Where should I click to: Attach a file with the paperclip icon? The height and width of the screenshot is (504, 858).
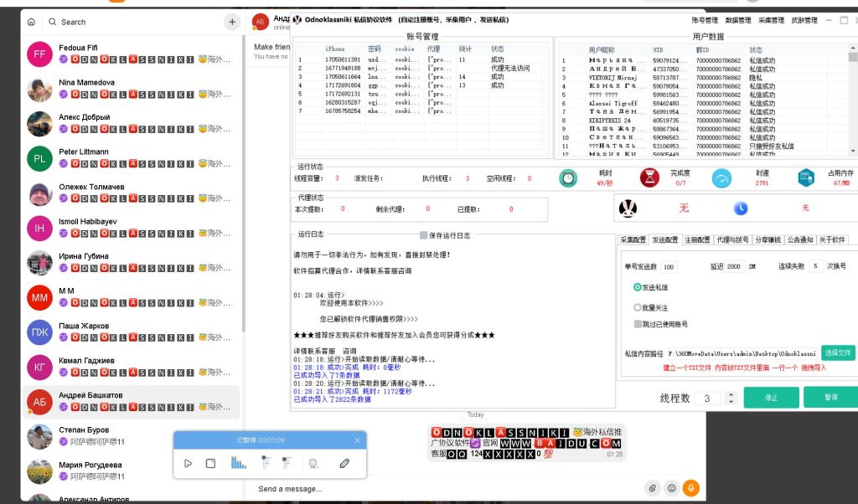651,487
